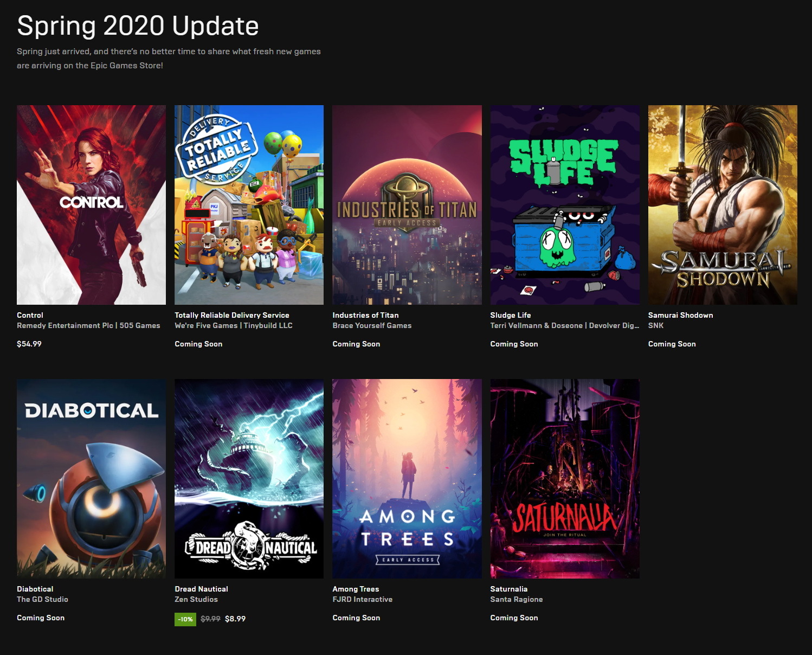The image size is (812, 655).
Task: Click the Saturnalia cover thumbnail
Action: point(565,479)
